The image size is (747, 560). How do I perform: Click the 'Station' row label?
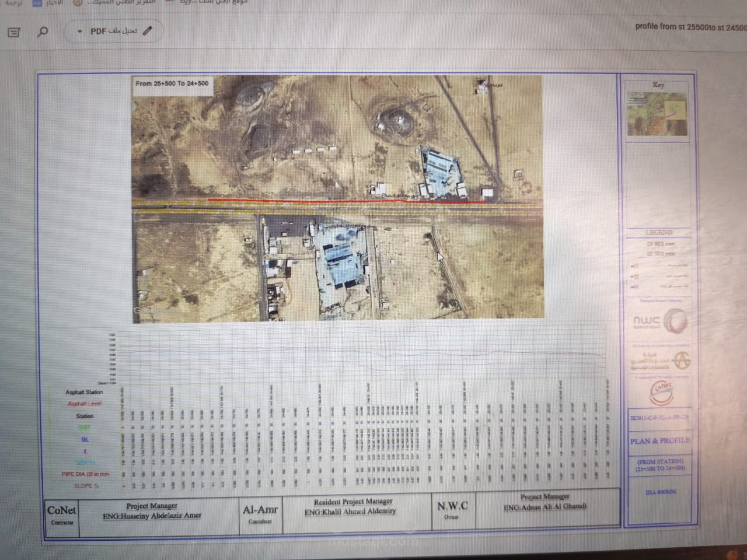click(85, 416)
